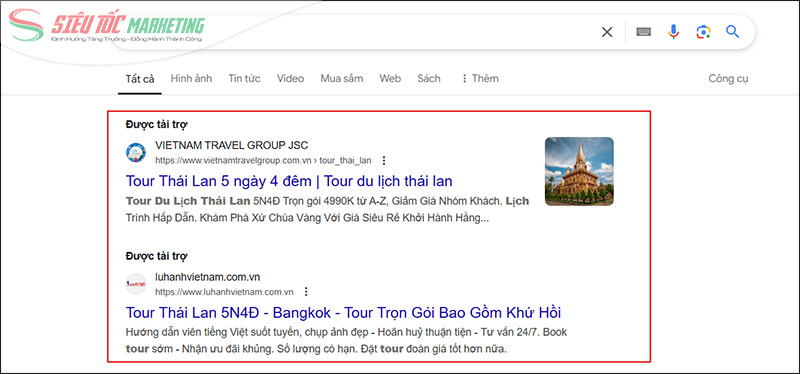
Task: Open the three-dot menu for the vietnamtravelgroup ad
Action: click(384, 160)
